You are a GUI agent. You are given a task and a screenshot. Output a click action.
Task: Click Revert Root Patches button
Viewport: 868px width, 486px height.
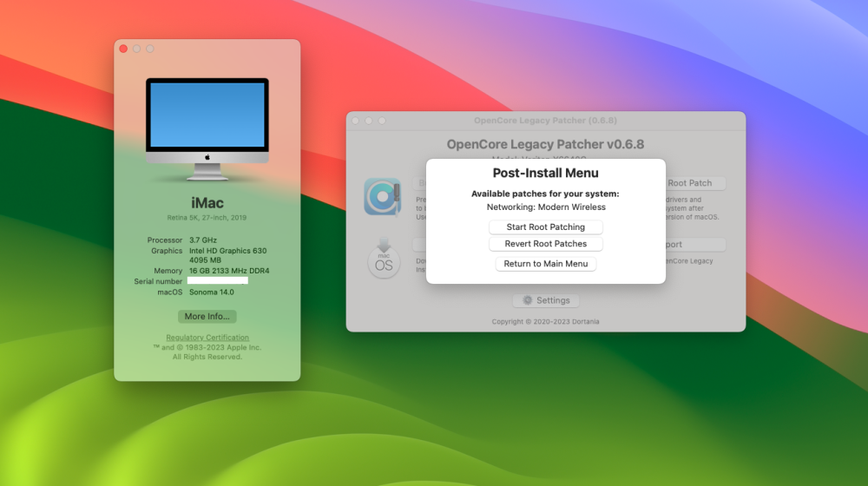545,244
